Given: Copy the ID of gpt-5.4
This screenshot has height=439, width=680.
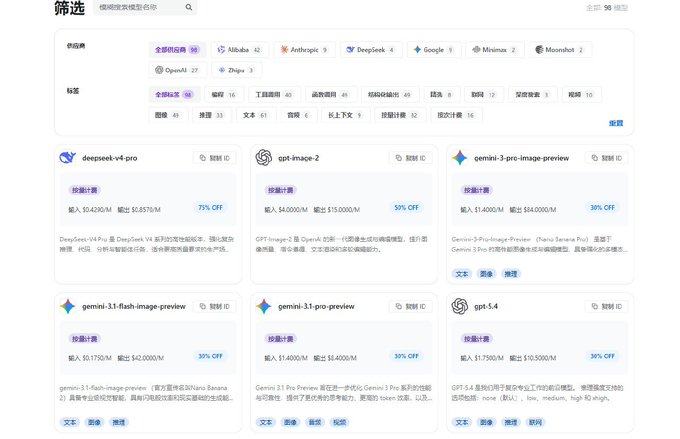Looking at the screenshot, I should coord(607,306).
